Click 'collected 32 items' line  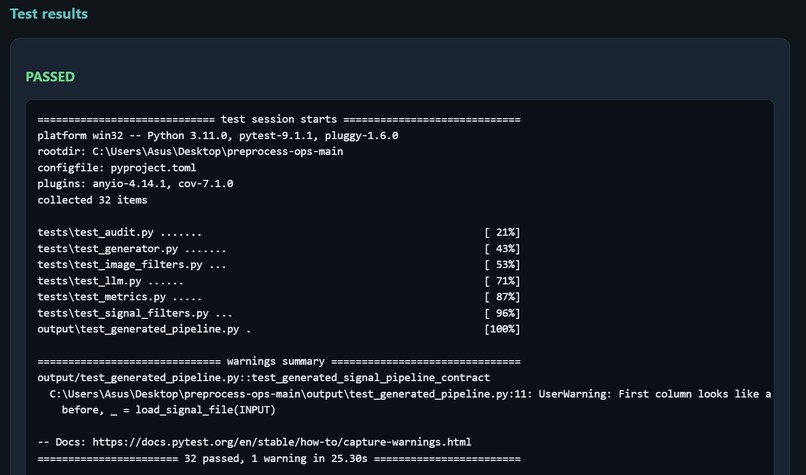[x=93, y=200]
